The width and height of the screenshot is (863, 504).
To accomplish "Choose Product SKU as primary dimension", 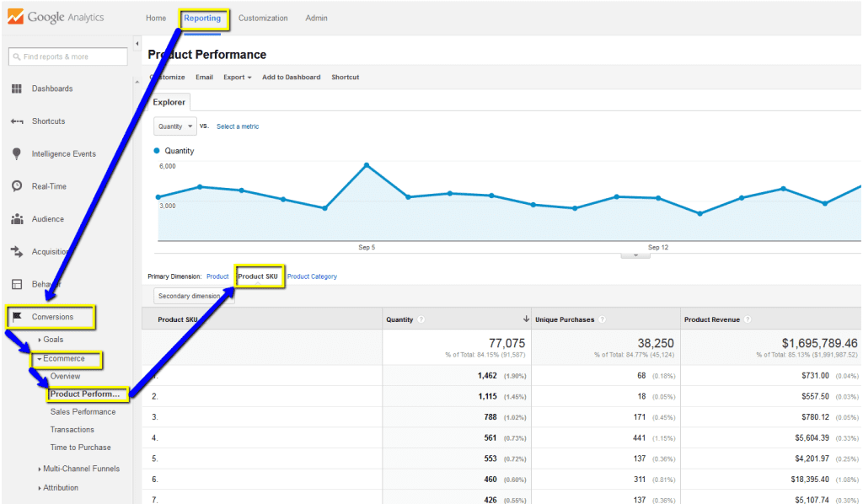I will [x=258, y=276].
